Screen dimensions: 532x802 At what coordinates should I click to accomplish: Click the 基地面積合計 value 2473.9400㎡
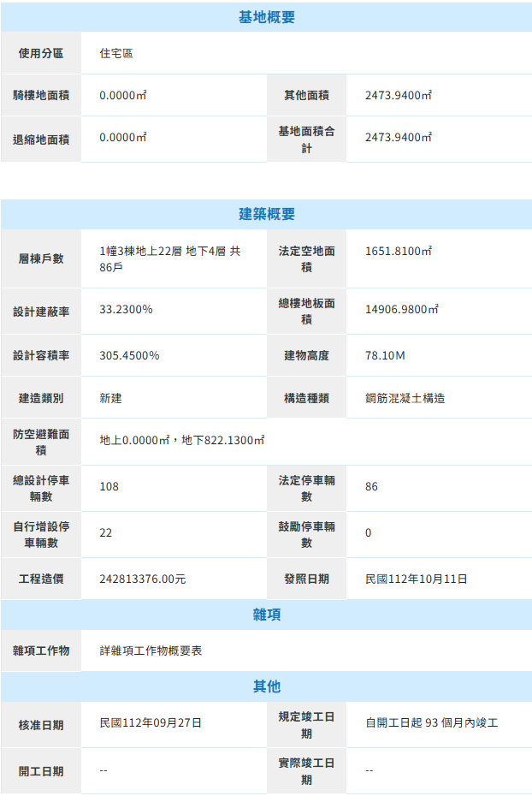398,138
